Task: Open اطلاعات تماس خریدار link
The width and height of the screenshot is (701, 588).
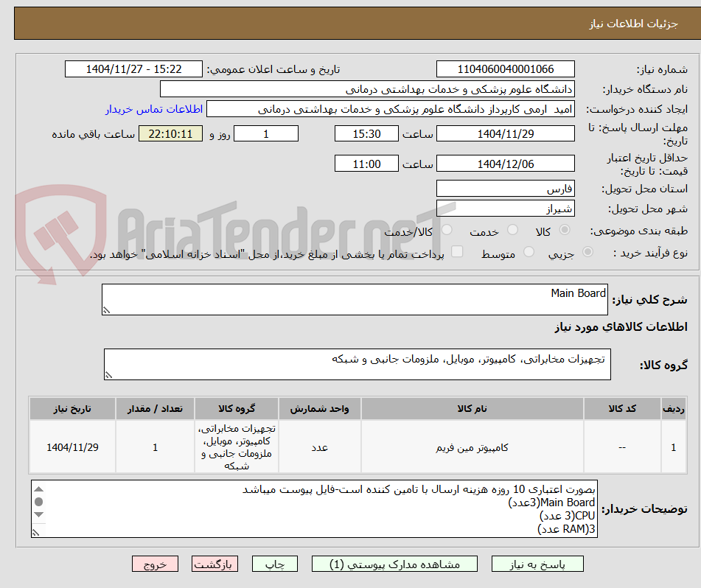Action: pos(154,109)
